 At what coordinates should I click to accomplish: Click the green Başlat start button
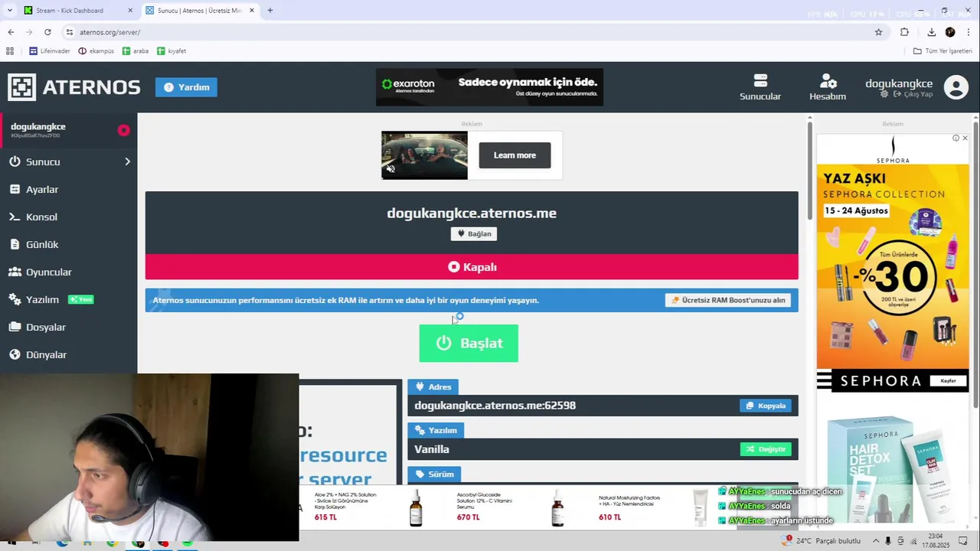tap(469, 343)
